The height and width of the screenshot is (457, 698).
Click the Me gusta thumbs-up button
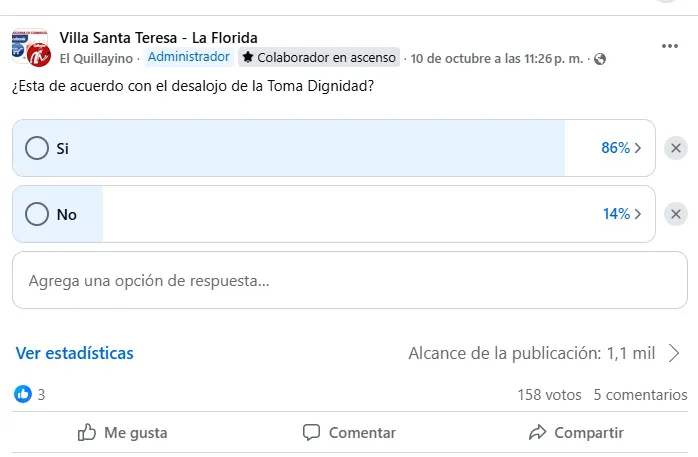coord(123,433)
